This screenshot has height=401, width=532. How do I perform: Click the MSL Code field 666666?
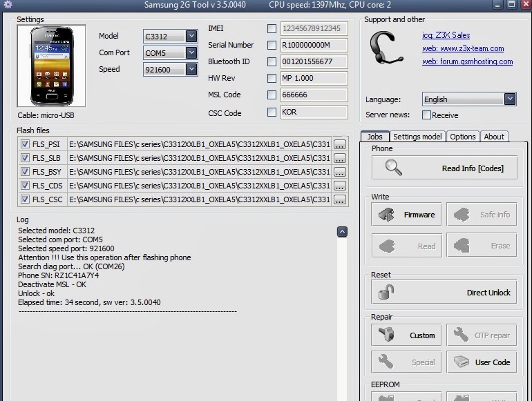coord(314,95)
